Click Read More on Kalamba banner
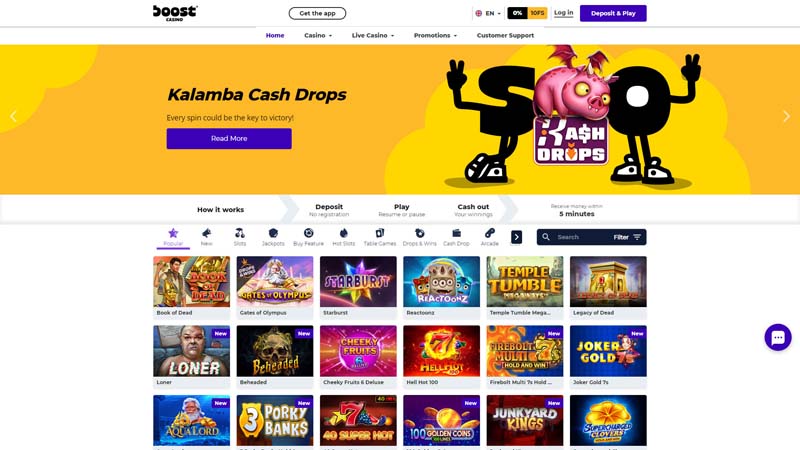800x450 pixels. click(229, 138)
